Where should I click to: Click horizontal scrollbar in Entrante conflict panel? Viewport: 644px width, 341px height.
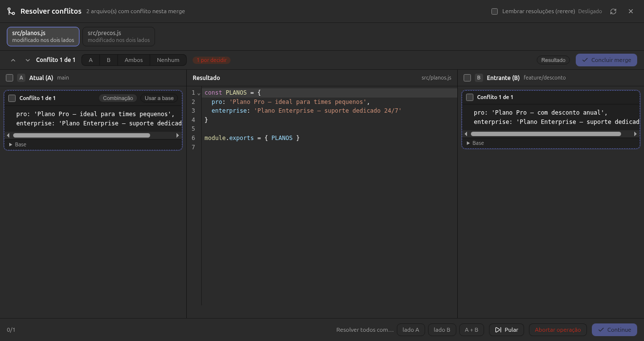[546, 134]
